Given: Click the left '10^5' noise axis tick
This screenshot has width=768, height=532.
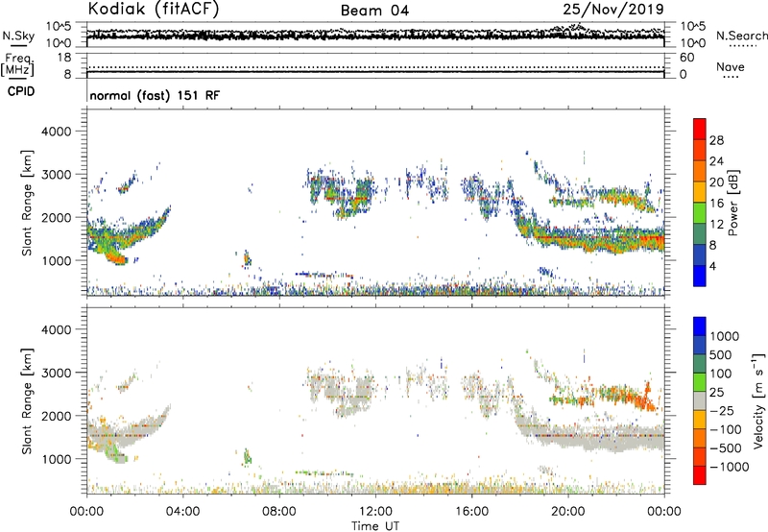Looking at the screenshot, I should click(x=59, y=27).
